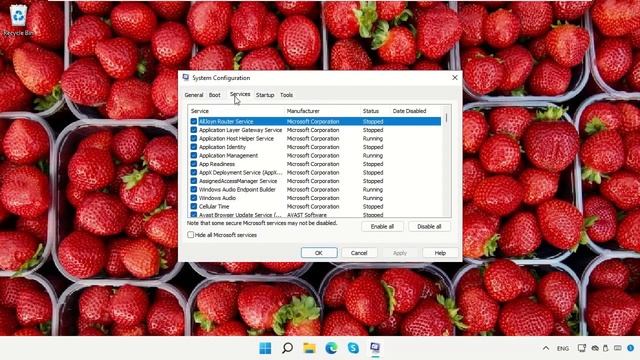Select the Services tab

pos(240,94)
